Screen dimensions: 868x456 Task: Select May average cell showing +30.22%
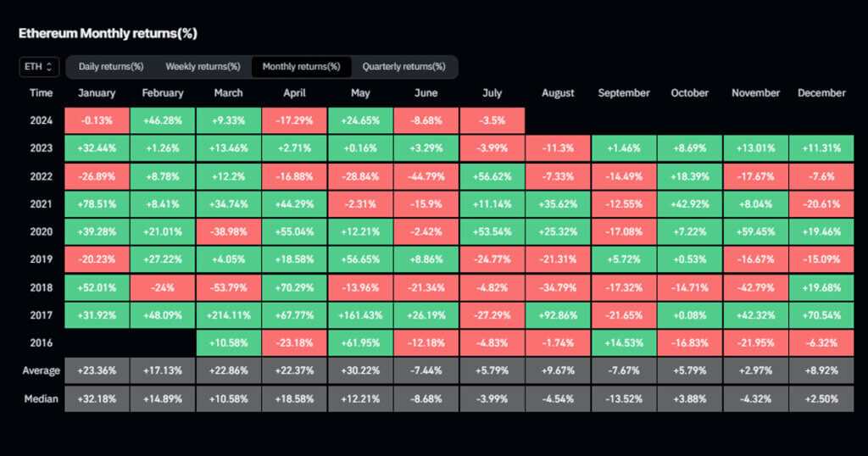point(360,370)
